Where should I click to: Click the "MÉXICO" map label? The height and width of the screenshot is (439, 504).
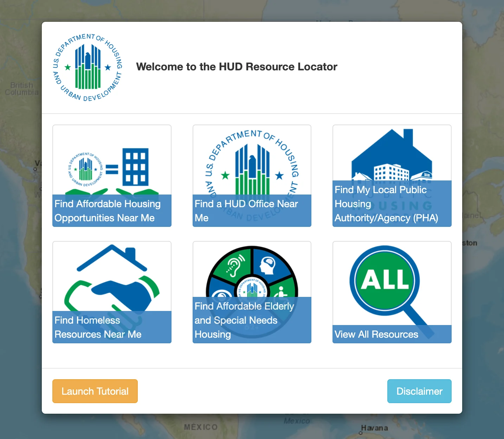click(x=201, y=427)
